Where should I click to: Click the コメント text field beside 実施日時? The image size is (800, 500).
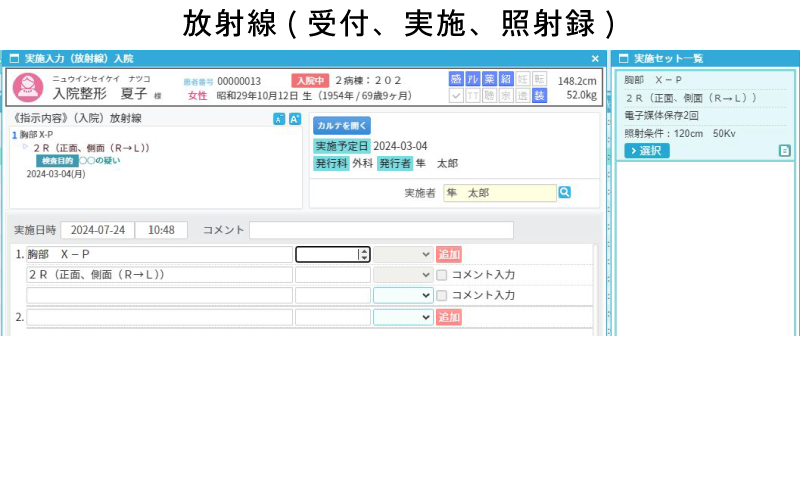381,230
